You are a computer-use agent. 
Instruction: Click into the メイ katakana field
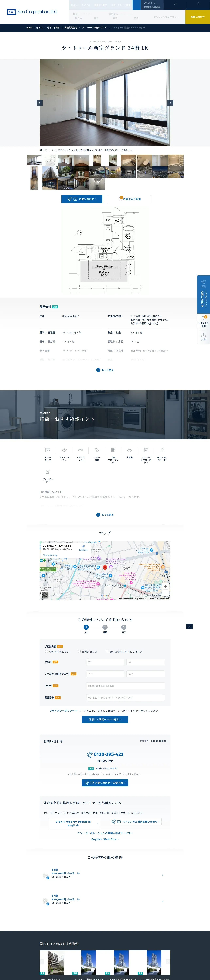[145, 674]
